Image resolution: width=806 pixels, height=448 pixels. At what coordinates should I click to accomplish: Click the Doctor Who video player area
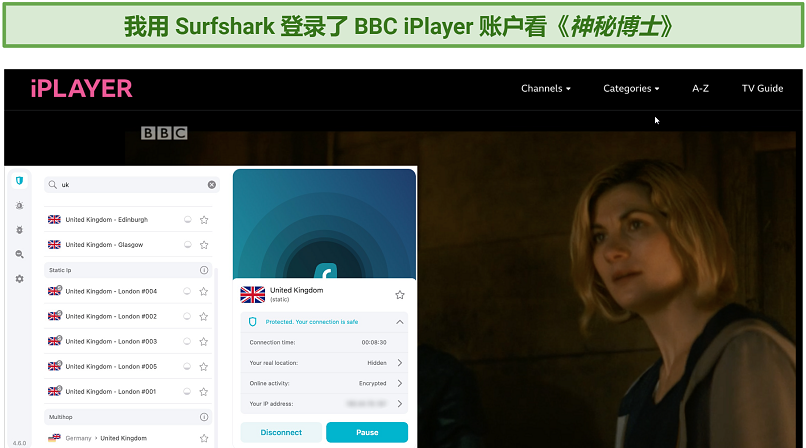point(607,288)
